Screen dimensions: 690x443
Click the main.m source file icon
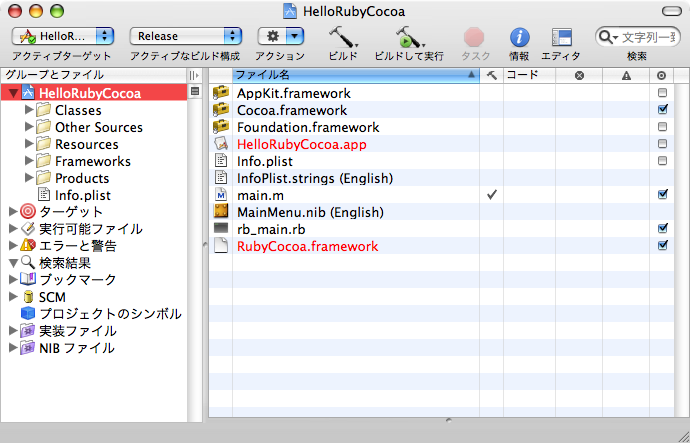(x=221, y=195)
